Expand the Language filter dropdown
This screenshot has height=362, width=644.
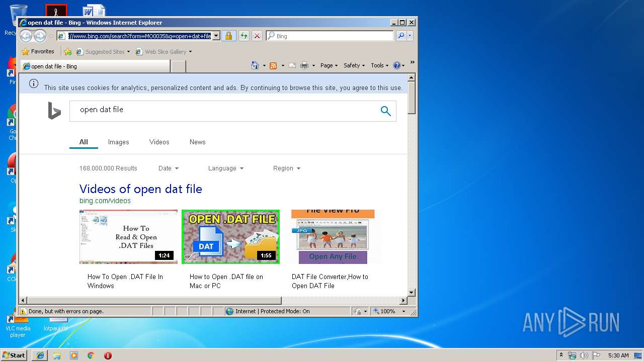click(226, 168)
